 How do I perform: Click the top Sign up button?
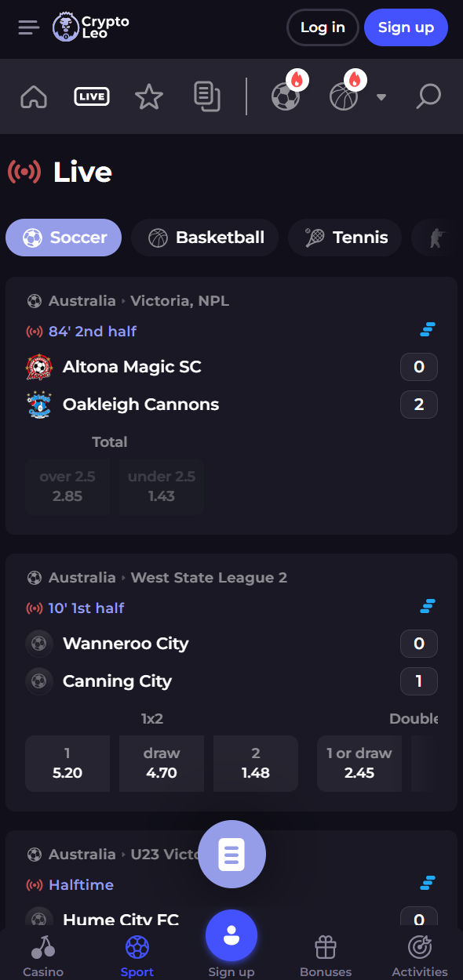[x=406, y=27]
